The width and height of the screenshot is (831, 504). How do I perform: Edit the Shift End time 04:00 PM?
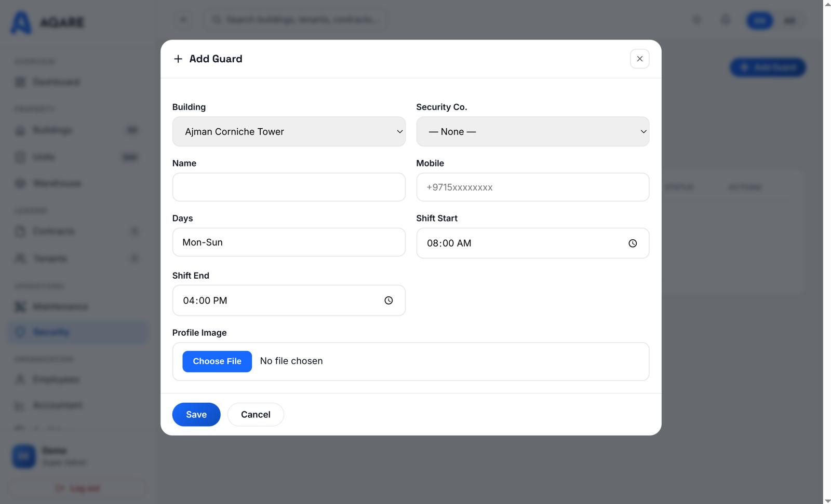point(289,301)
